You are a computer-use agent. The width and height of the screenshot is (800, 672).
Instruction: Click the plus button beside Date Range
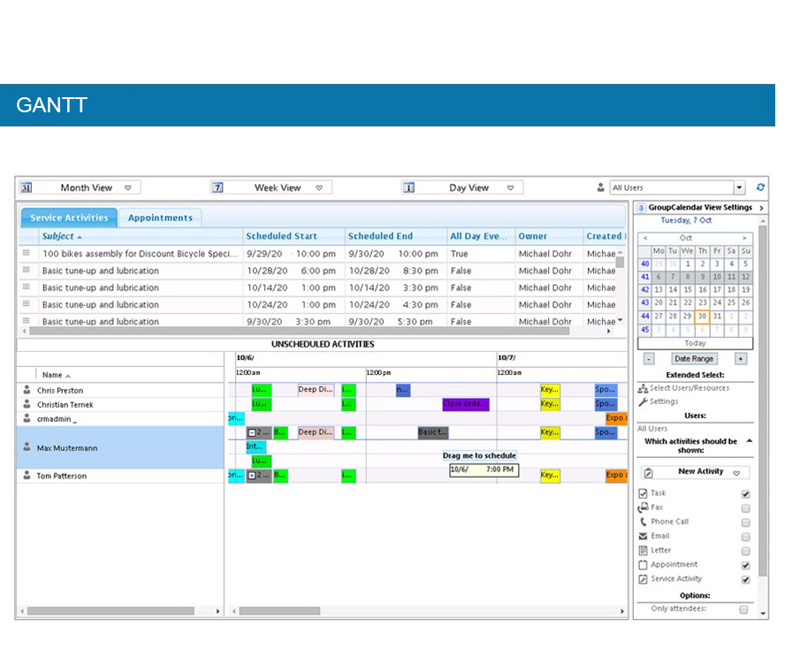coord(740,359)
